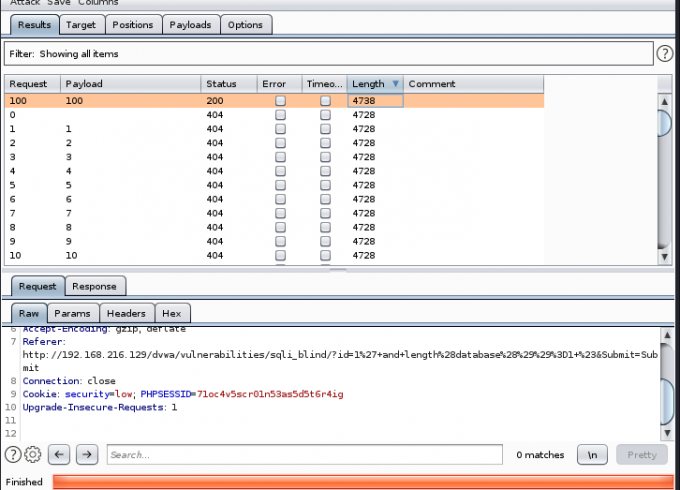This screenshot has width=680, height=490.
Task: Switch to the Response tab
Action: 95,286
